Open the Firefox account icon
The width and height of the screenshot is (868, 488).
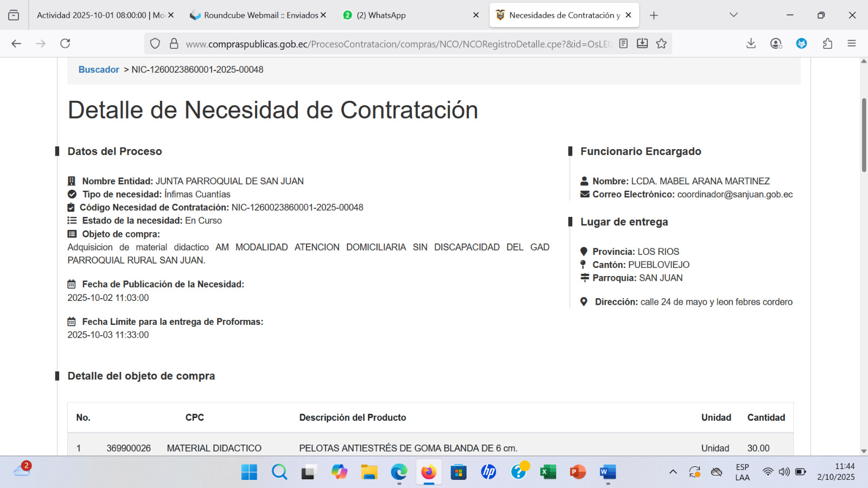click(x=776, y=43)
